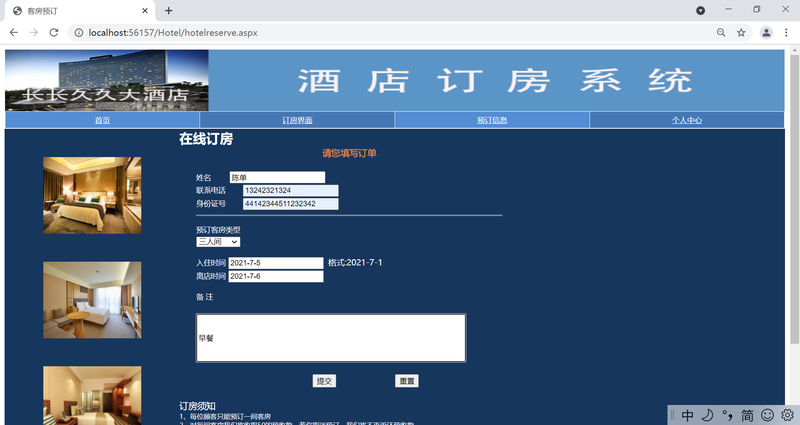Click the first hotel room photo

[92, 195]
